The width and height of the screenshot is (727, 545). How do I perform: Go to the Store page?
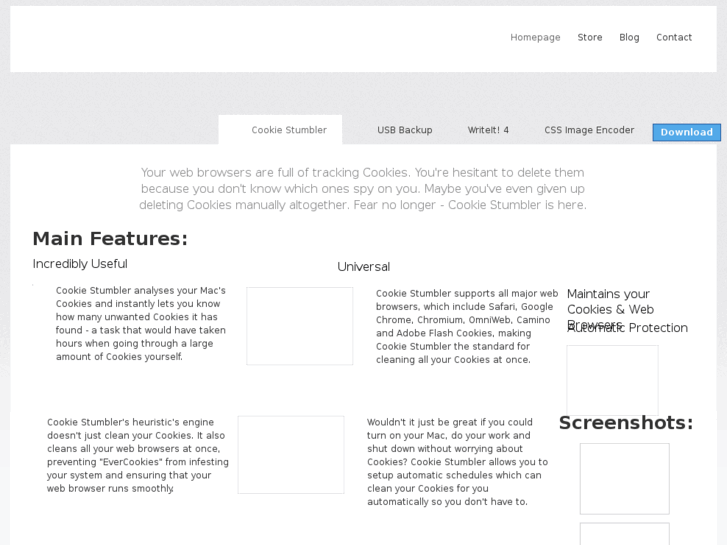[590, 37]
